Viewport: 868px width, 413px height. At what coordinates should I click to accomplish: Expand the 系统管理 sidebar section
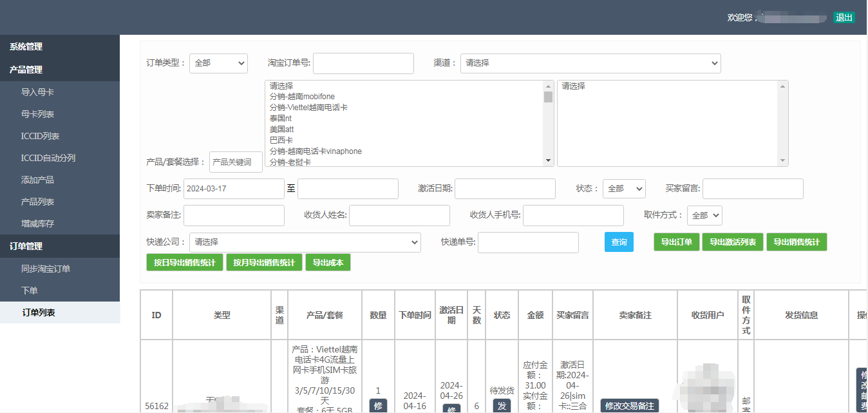coord(26,46)
